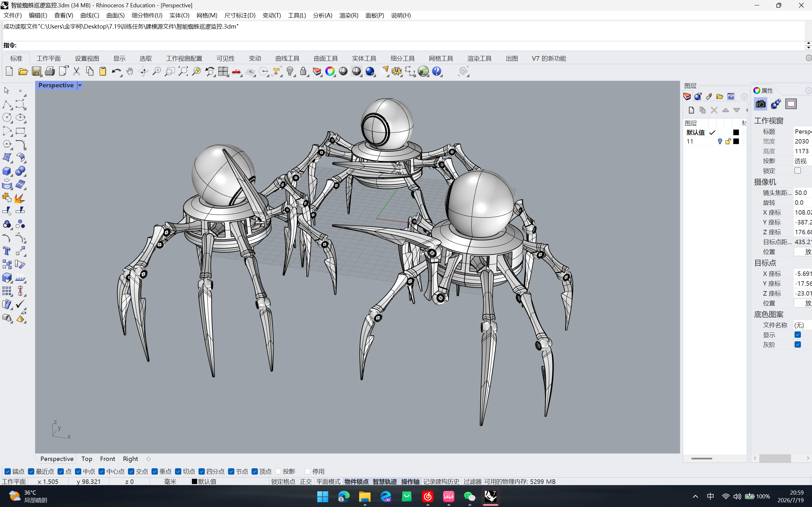Toggle the 交点 osnap checkbox
The height and width of the screenshot is (507, 812).
(131, 471)
